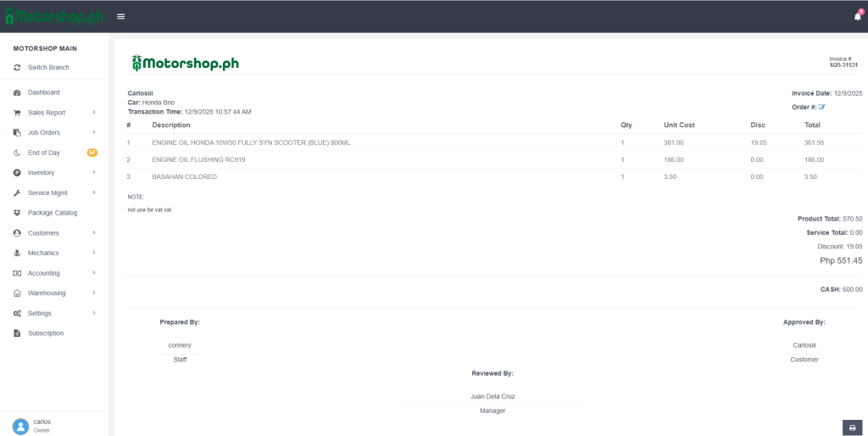Click the Service Mgmt wrench icon
This screenshot has width=868, height=436.
tap(17, 193)
